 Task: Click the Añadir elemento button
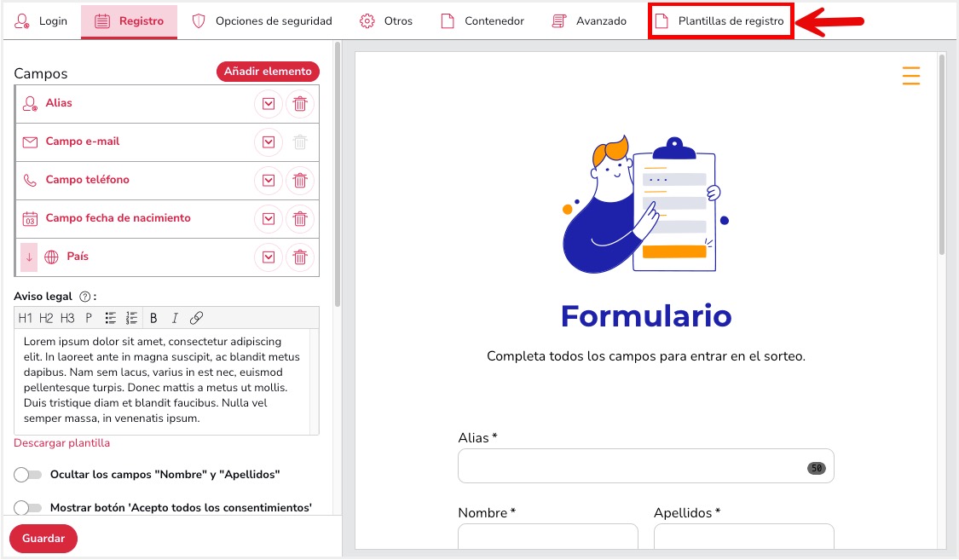pos(268,72)
